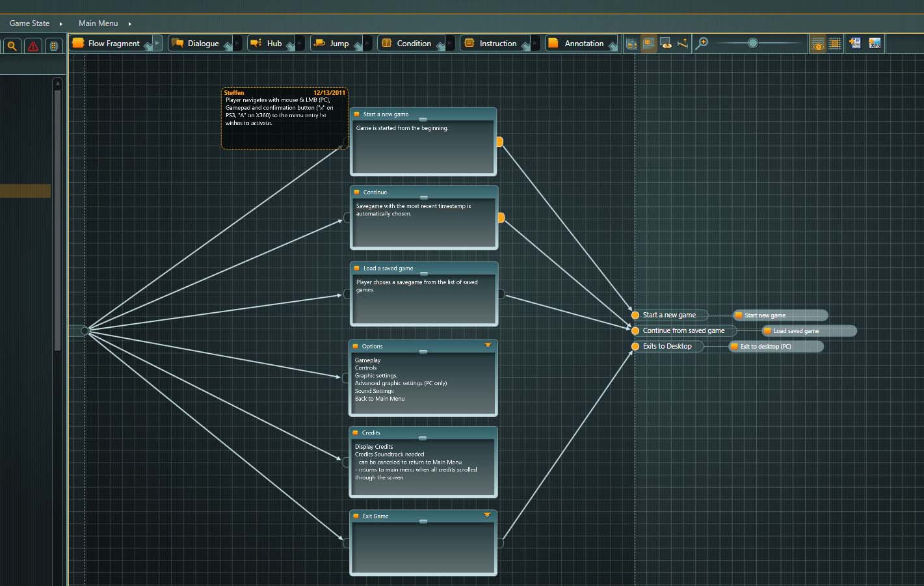Expand the Exit Game node with its orange triangle
The width and height of the screenshot is (924, 586).
[x=487, y=515]
